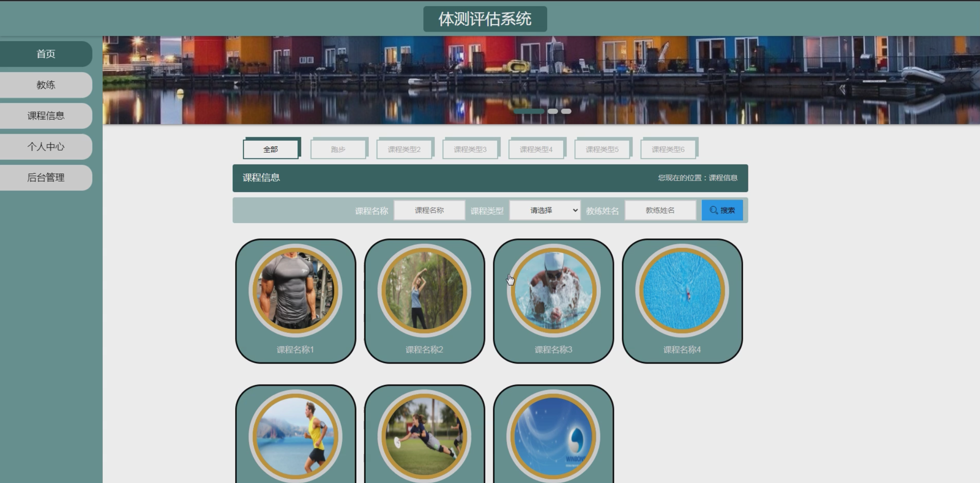Click the 教练姓名 search input field
The width and height of the screenshot is (980, 483).
pyautogui.click(x=660, y=210)
